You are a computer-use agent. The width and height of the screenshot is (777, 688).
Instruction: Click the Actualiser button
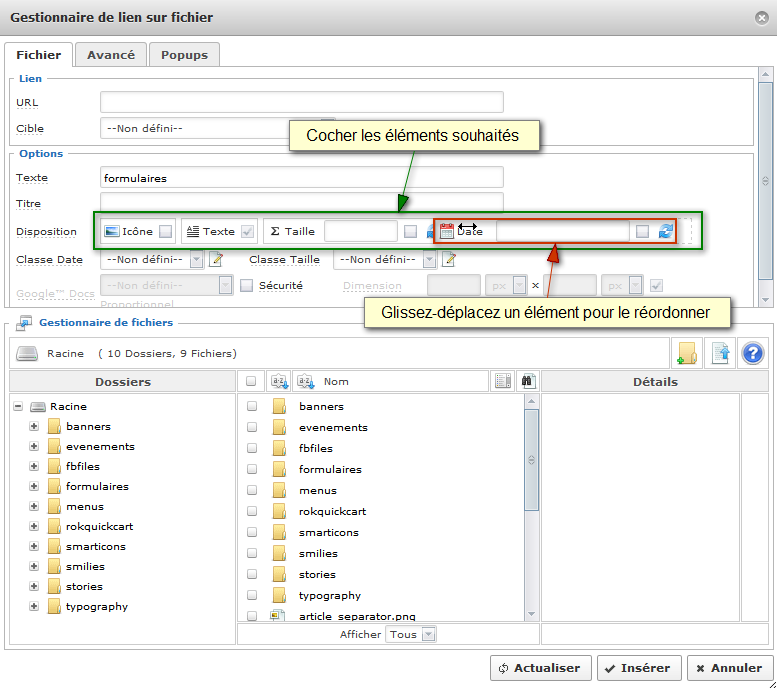539,668
